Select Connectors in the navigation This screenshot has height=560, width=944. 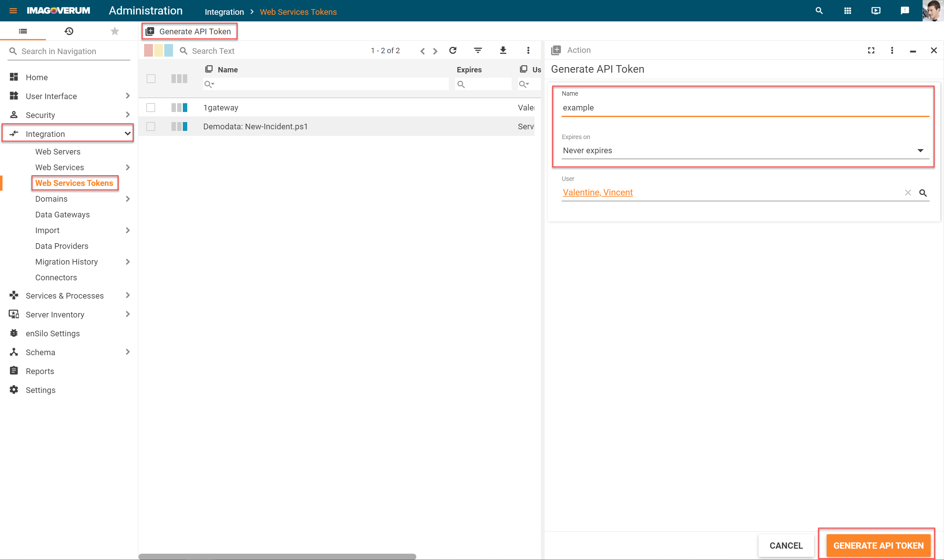tap(56, 277)
